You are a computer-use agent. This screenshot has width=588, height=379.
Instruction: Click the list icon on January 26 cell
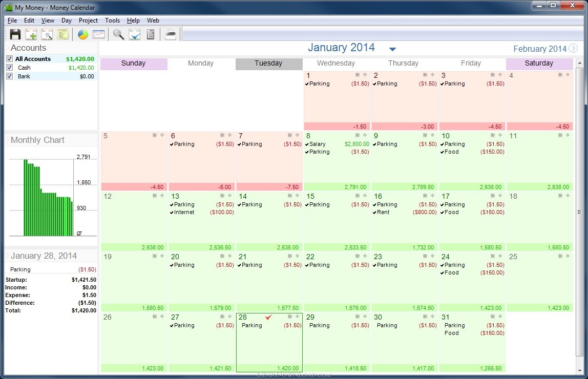(155, 317)
